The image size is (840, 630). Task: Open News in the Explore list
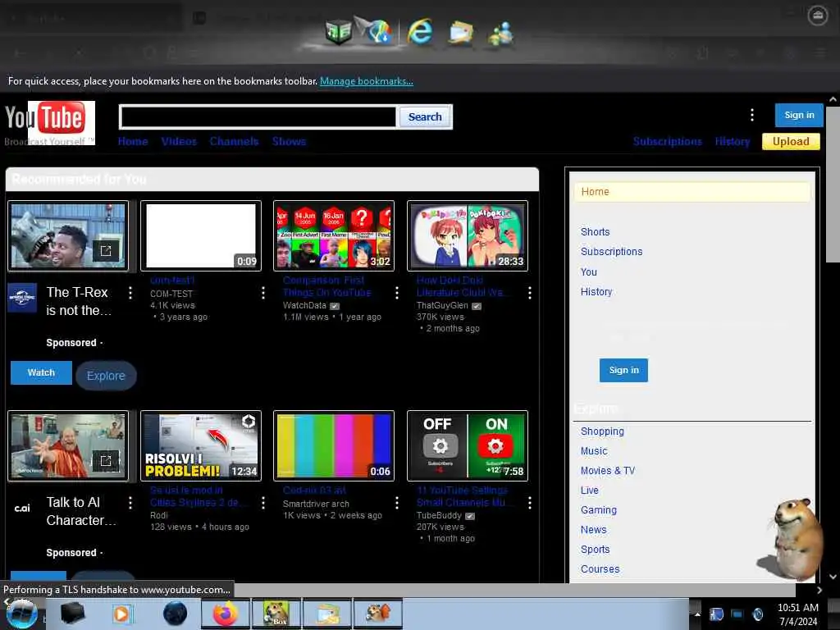594,530
